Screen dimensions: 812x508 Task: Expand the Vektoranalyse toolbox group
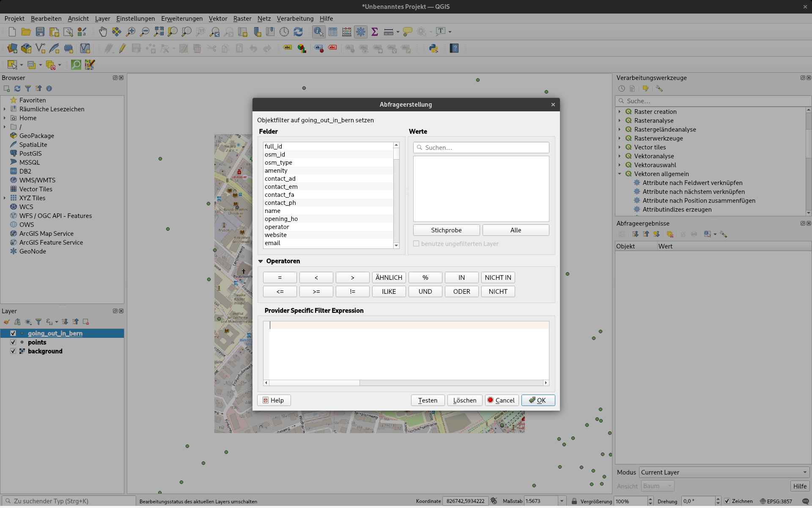click(x=620, y=156)
